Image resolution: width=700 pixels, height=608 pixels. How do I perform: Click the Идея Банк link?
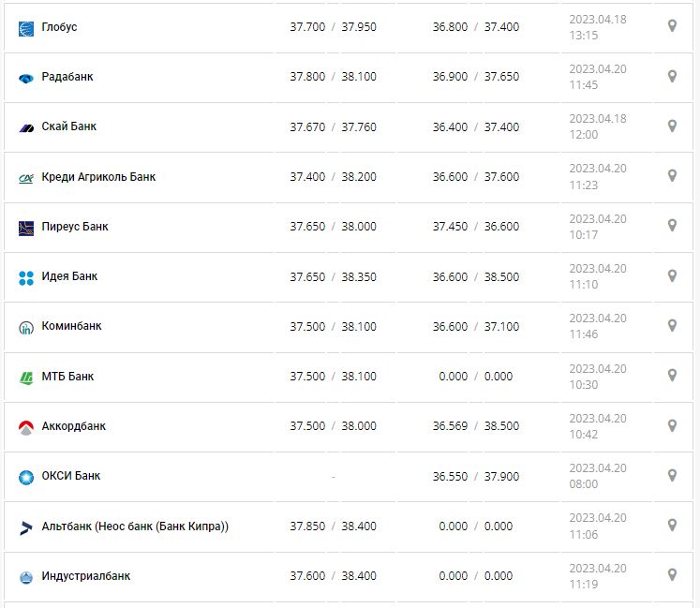(69, 276)
